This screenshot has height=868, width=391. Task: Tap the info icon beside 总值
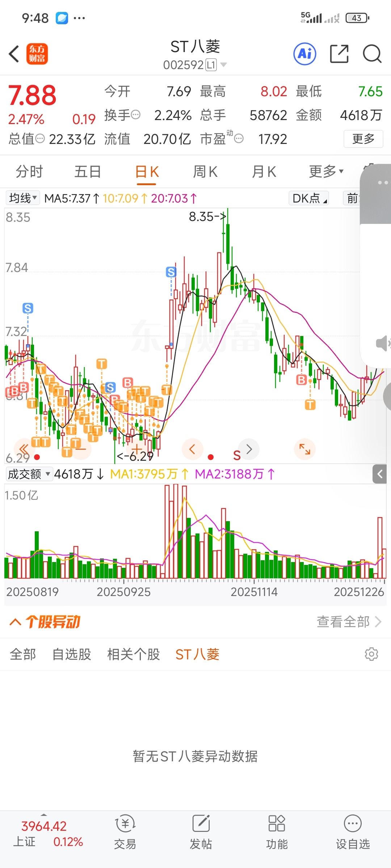(x=40, y=139)
